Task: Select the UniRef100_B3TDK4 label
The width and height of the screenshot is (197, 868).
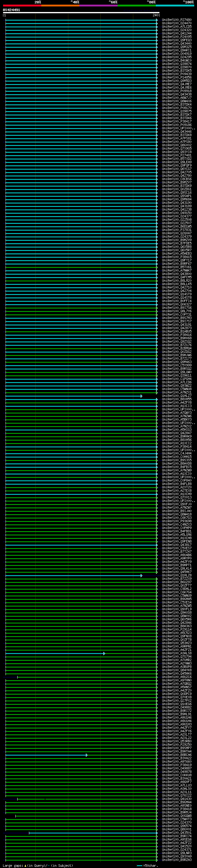Action: click(176, 104)
